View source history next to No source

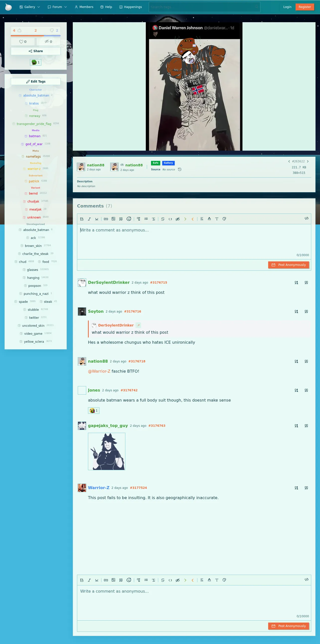coord(180,170)
